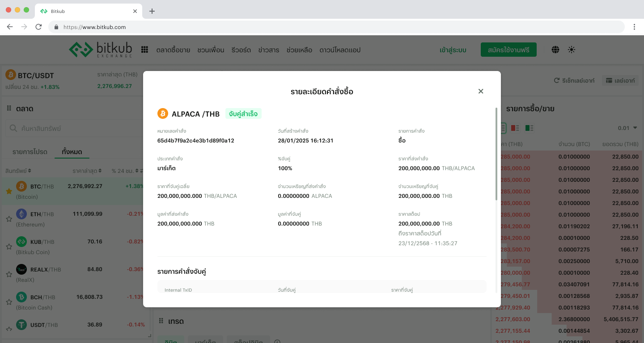Click the Bitcoin coin icon in market list

coord(21,186)
